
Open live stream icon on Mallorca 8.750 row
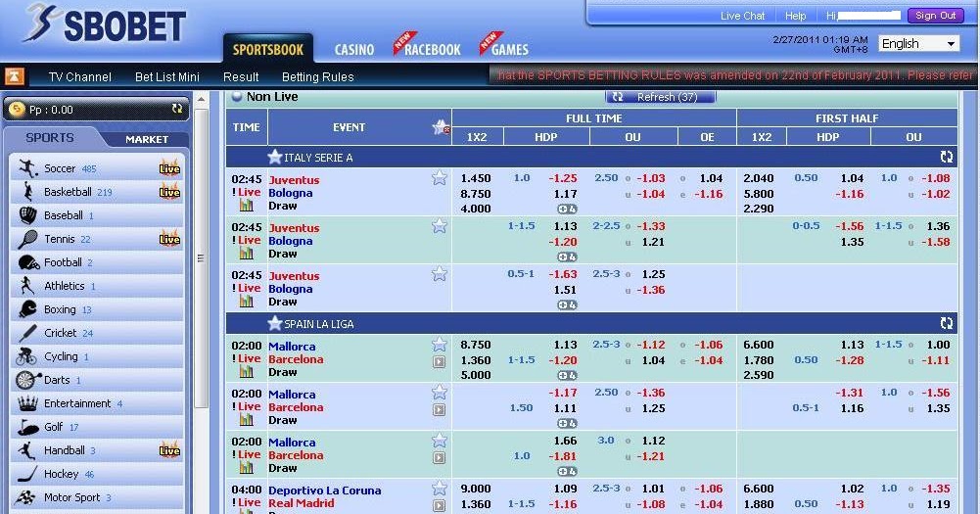click(440, 361)
